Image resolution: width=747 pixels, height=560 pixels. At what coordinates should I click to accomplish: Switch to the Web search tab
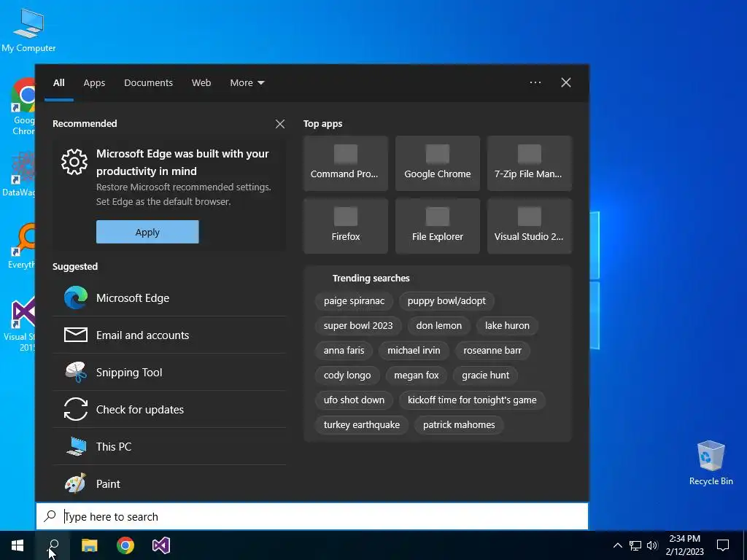pyautogui.click(x=201, y=83)
